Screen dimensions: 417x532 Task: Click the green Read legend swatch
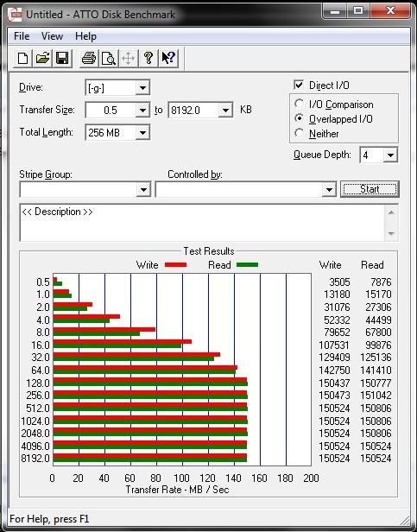pyautogui.click(x=247, y=265)
